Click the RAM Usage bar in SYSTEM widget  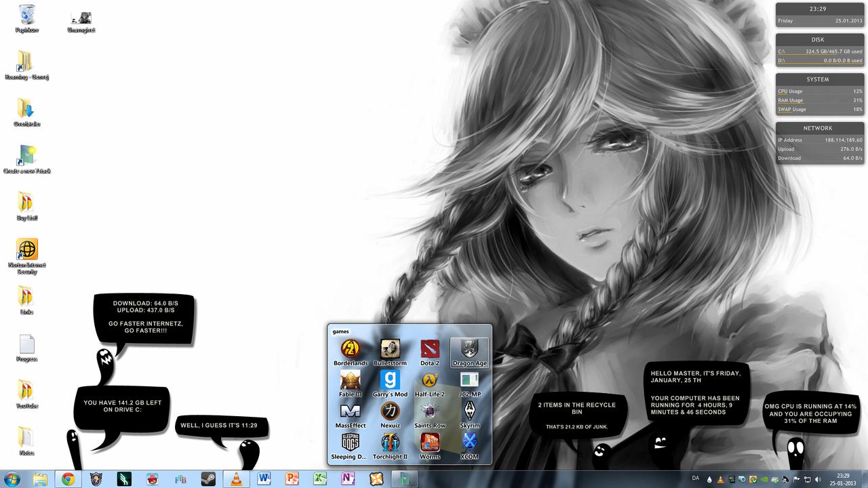click(x=820, y=100)
